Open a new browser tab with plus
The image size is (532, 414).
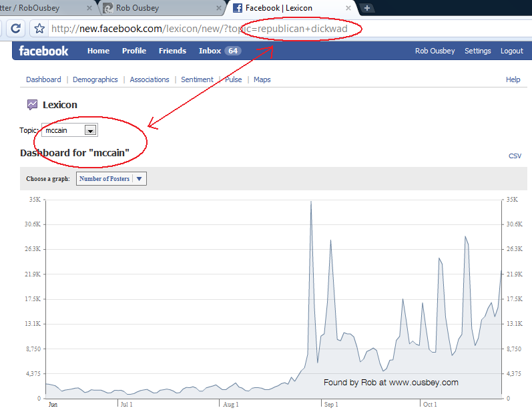(366, 8)
